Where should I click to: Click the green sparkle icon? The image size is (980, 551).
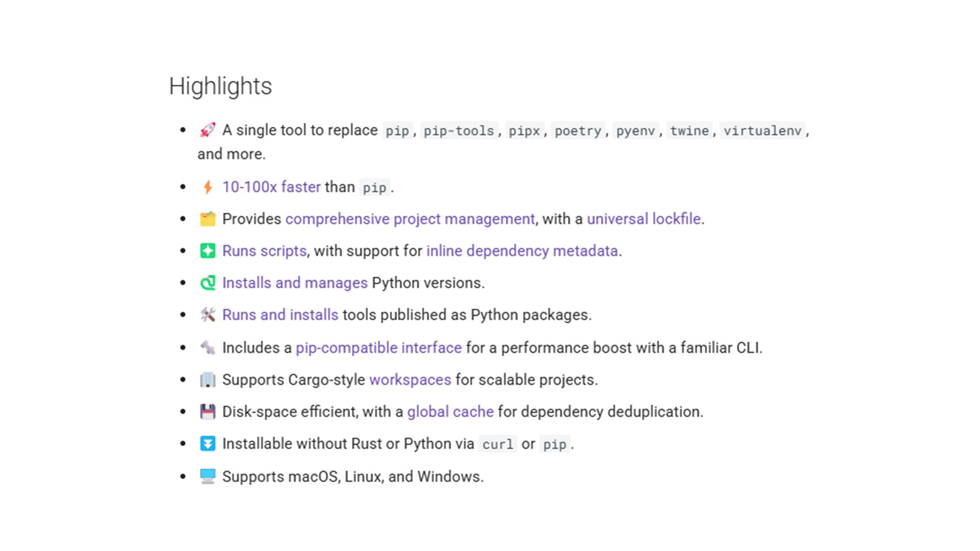[208, 251]
